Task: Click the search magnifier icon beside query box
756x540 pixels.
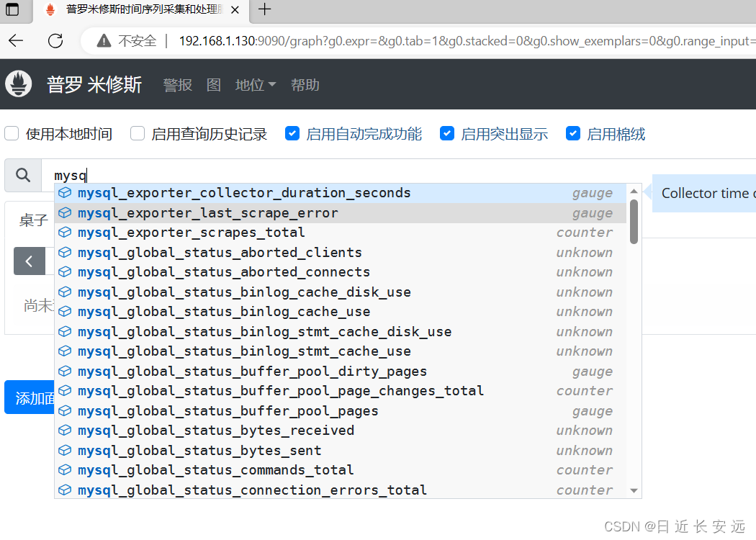Action: 22,175
